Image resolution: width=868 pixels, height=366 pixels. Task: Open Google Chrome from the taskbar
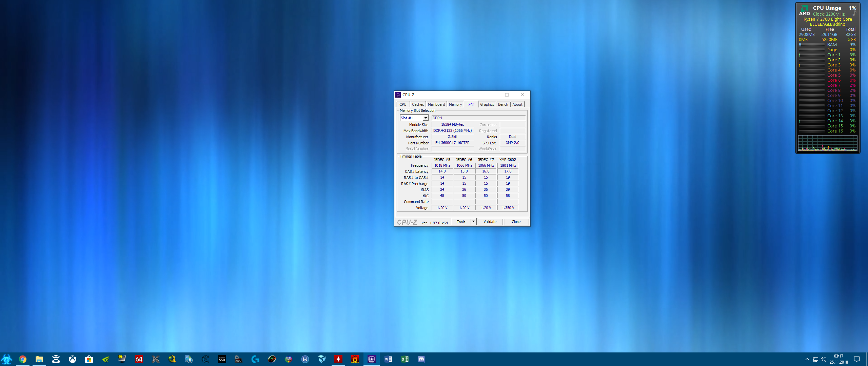(x=23, y=359)
